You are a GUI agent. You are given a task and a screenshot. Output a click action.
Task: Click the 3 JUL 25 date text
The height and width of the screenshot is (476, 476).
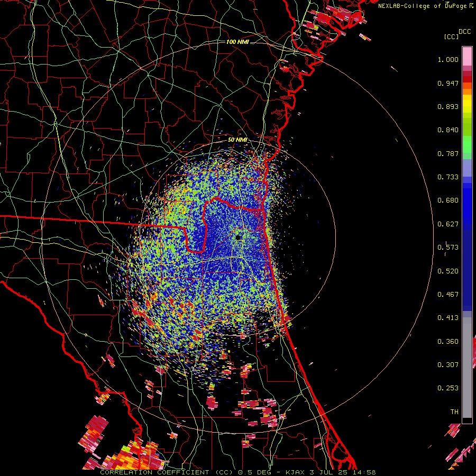click(328, 472)
